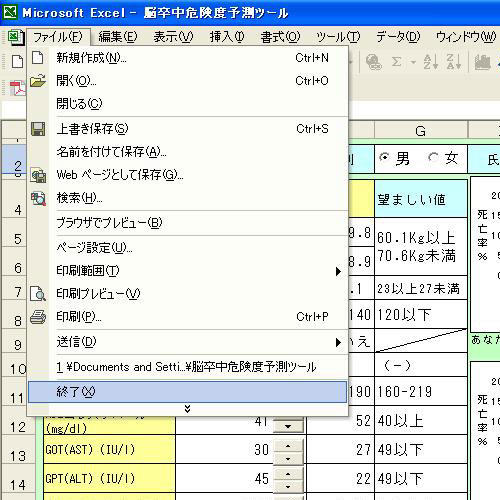This screenshot has height=500, width=500.
Task: Click the print preview icon in the menu
Action: (x=38, y=294)
